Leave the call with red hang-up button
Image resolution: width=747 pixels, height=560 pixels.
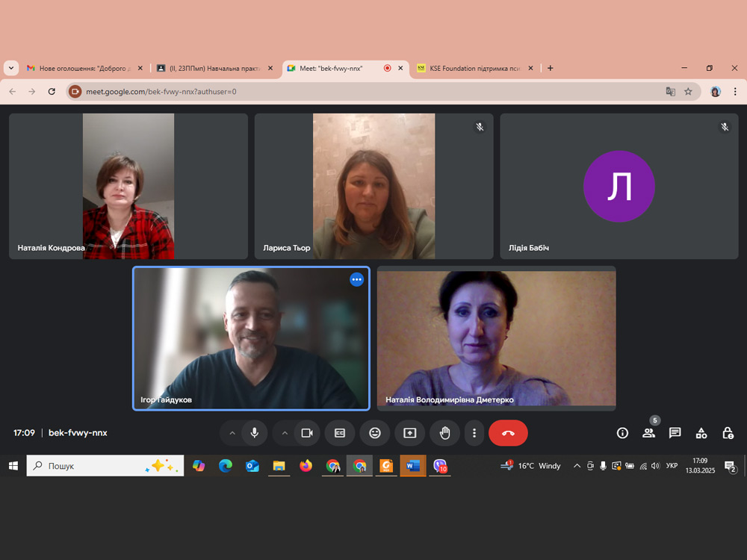(508, 433)
